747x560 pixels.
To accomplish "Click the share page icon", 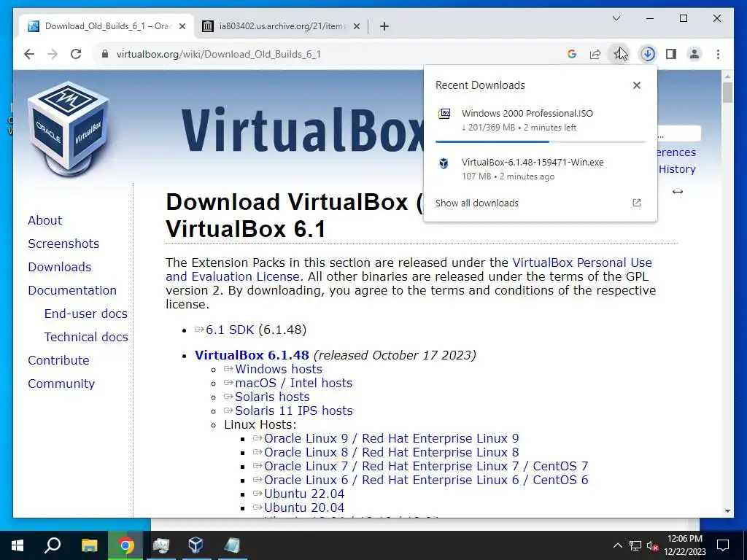I will pos(595,54).
